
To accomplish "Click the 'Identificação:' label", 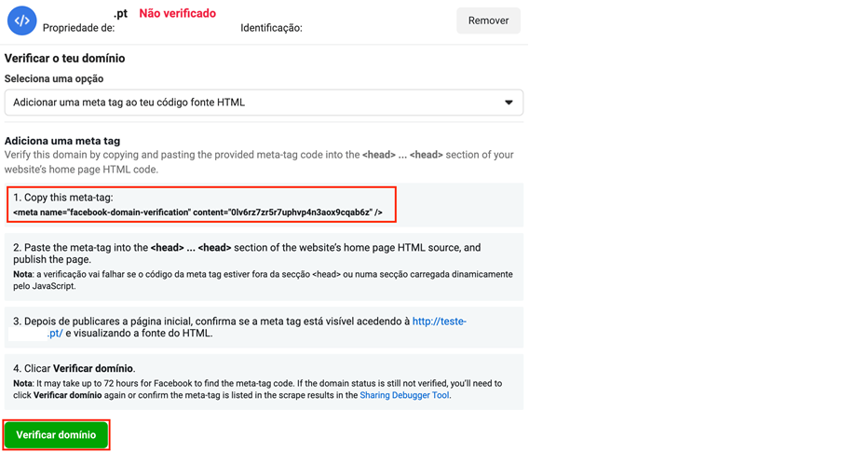I will (271, 28).
